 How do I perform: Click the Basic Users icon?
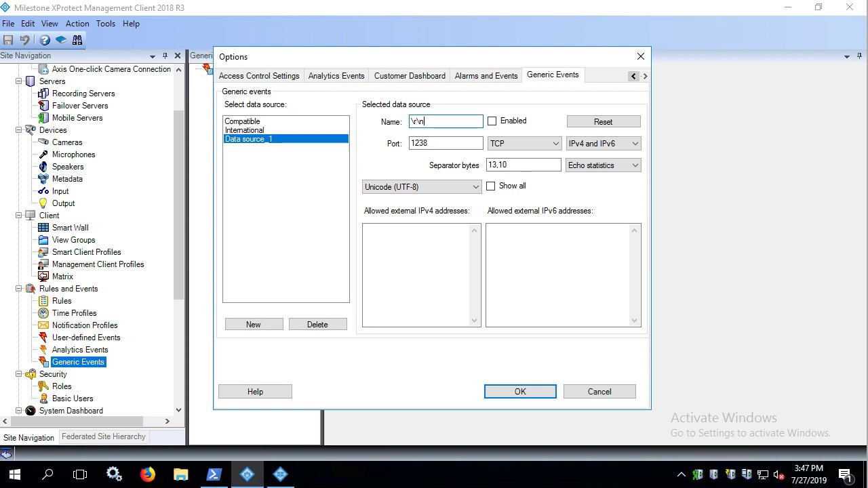click(43, 399)
